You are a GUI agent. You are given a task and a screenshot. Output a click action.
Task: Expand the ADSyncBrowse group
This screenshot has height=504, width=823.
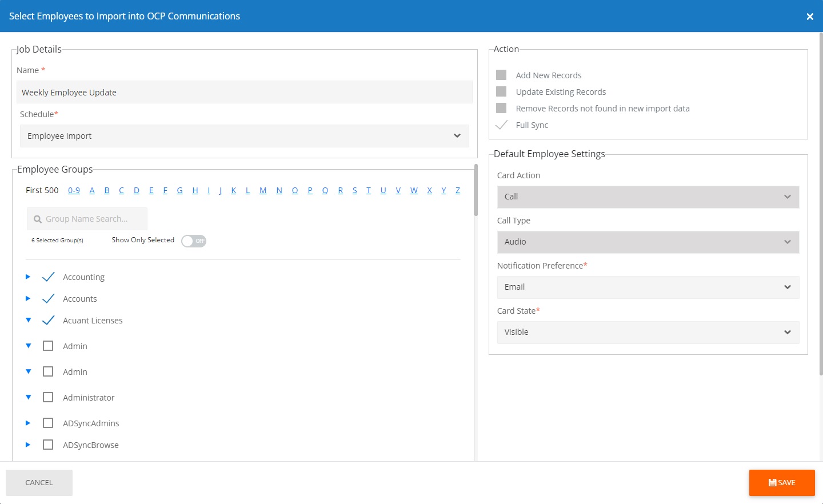pos(28,445)
